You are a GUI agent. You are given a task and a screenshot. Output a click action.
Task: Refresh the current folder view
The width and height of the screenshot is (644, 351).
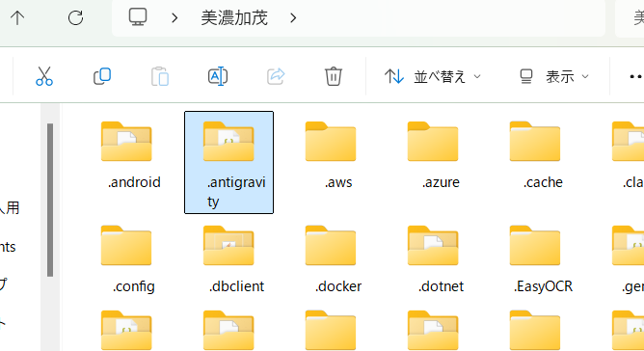(75, 17)
